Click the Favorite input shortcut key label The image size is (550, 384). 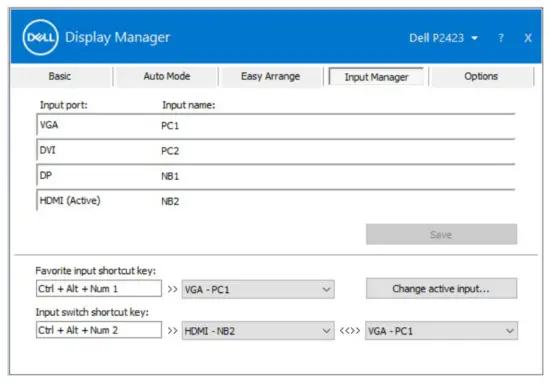[95, 271]
